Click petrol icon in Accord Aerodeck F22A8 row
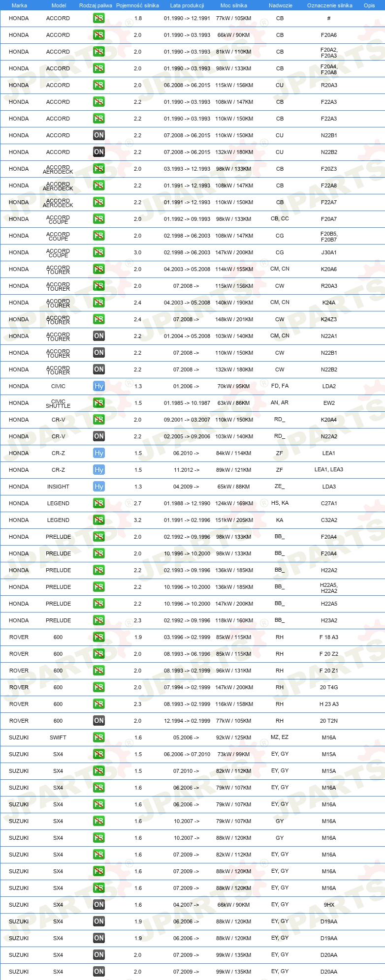Viewport: 385px width, 980px height. pyautogui.click(x=99, y=185)
